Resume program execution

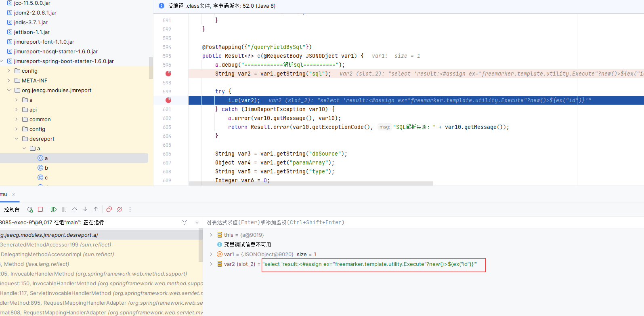point(54,209)
